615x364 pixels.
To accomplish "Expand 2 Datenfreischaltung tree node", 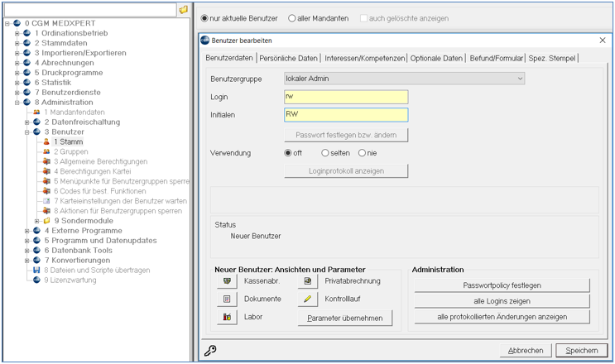I will pyautogui.click(x=26, y=122).
